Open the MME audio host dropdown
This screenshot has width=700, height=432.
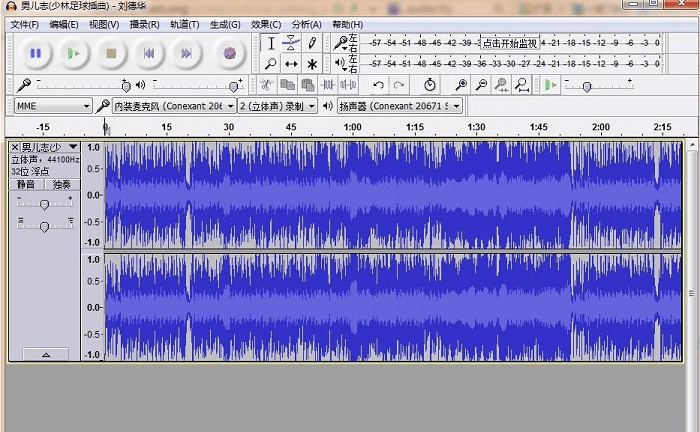coord(53,105)
